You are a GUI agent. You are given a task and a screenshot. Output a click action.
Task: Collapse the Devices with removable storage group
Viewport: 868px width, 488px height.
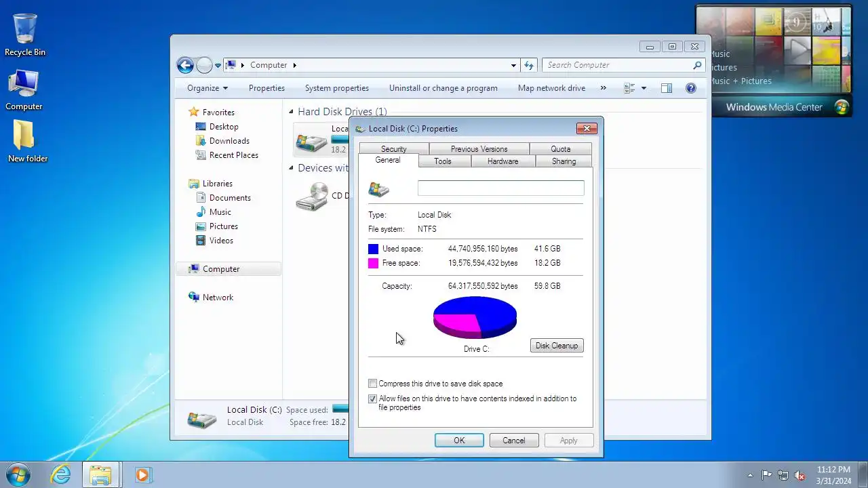(x=292, y=169)
